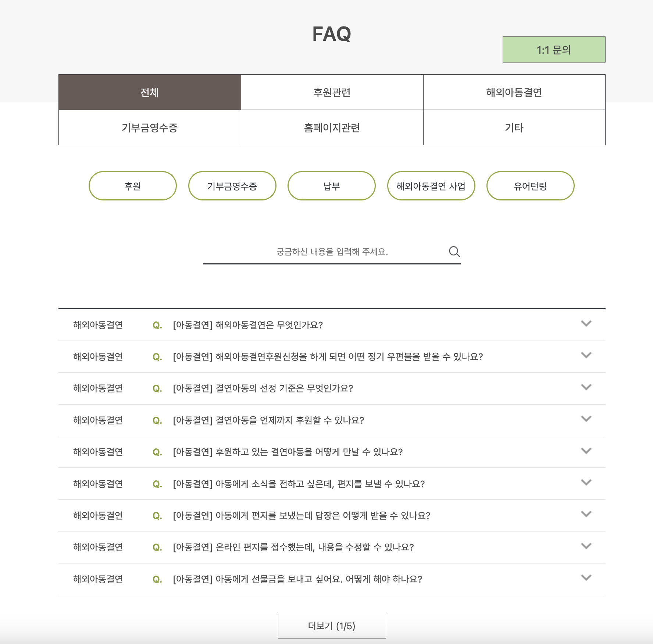Switch to the 홈페이지관련 tab

tap(331, 128)
